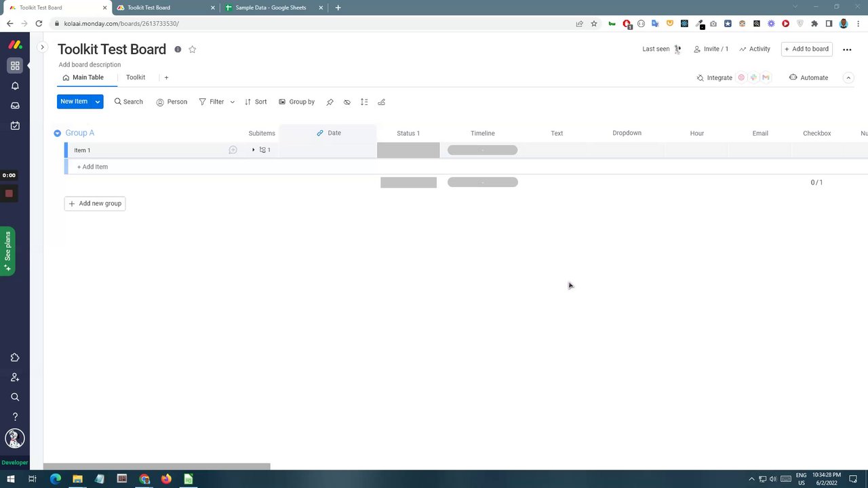Click the horizontal scrollbar at bottom
This screenshot has height=488, width=868.
[x=157, y=466]
